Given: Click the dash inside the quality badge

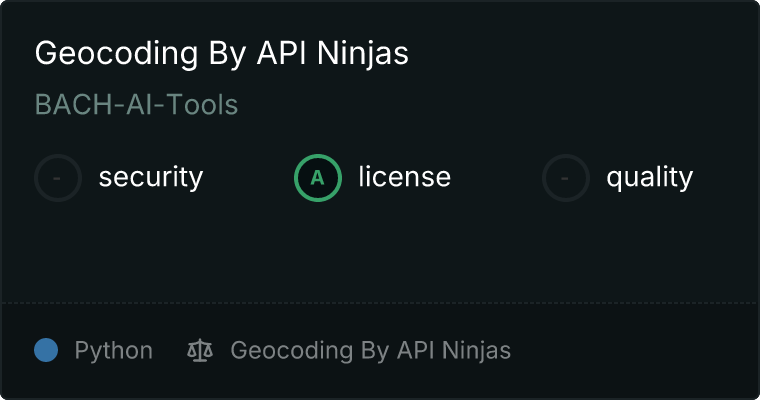Looking at the screenshot, I should 566,179.
